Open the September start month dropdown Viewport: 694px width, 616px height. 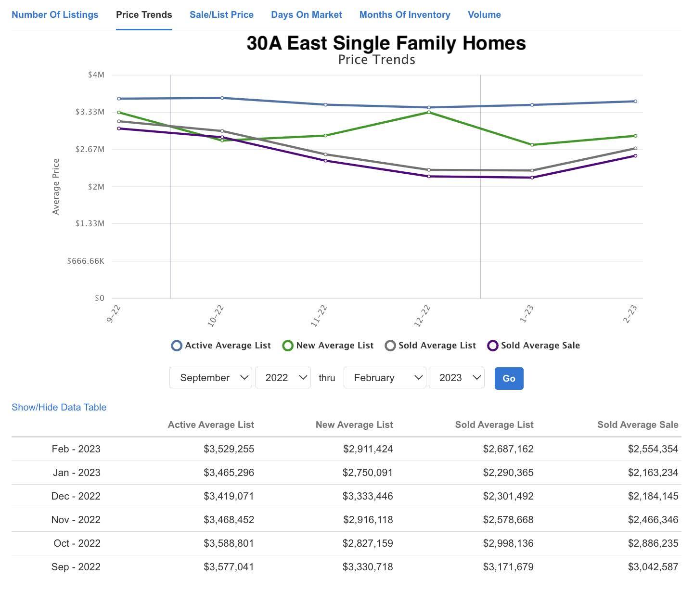[211, 378]
